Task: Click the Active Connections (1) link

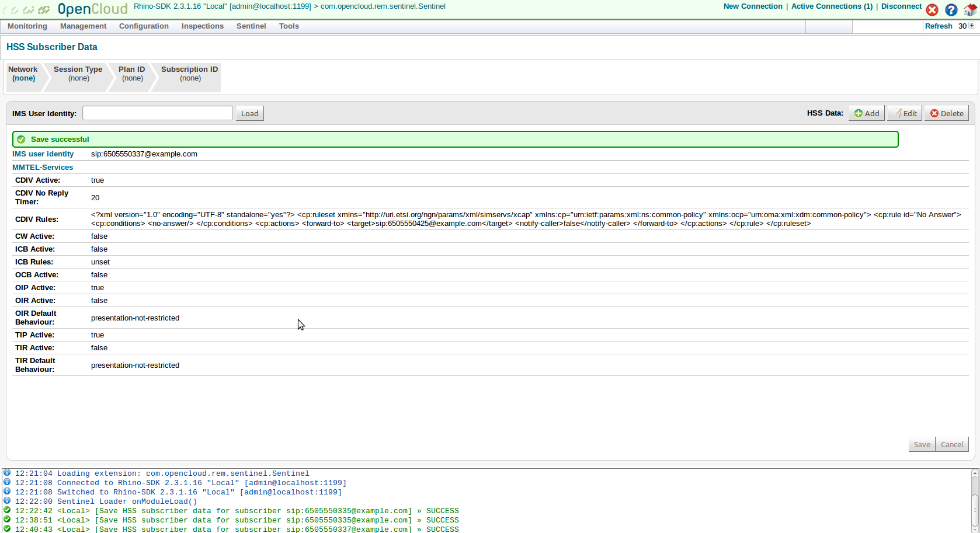Action: point(832,6)
